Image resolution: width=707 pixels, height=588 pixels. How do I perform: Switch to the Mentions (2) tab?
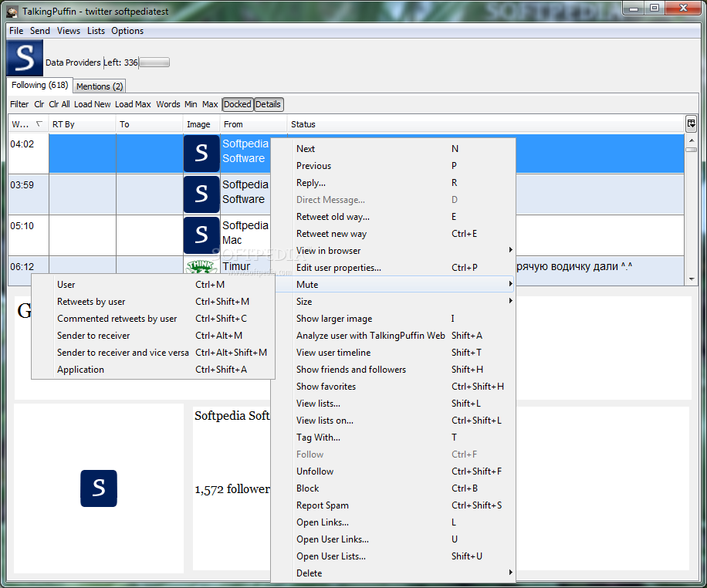click(x=100, y=86)
